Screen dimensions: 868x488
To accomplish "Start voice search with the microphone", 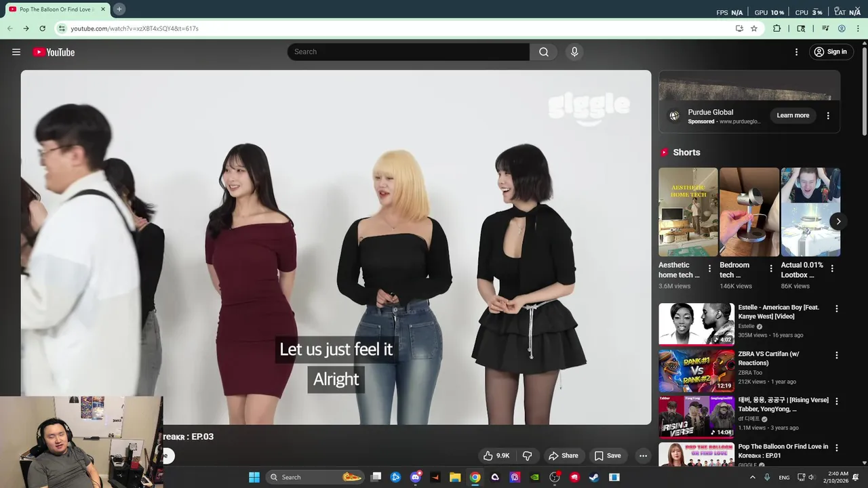I will pos(574,52).
